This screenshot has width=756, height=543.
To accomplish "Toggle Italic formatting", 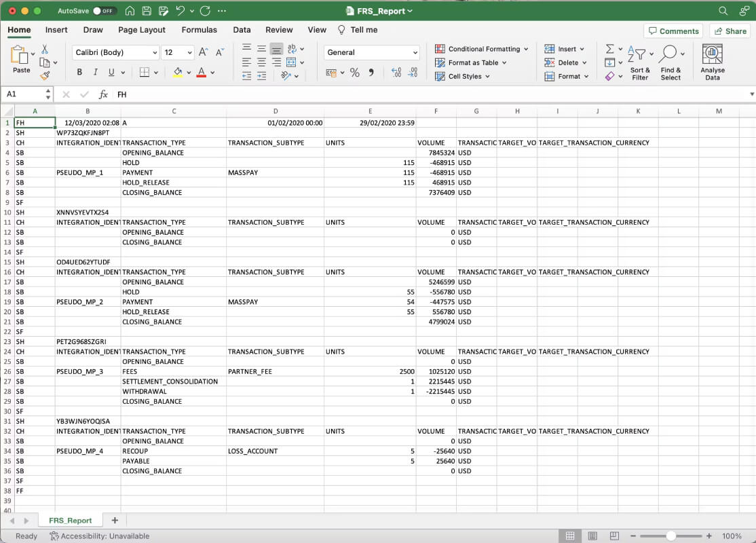I will [96, 73].
